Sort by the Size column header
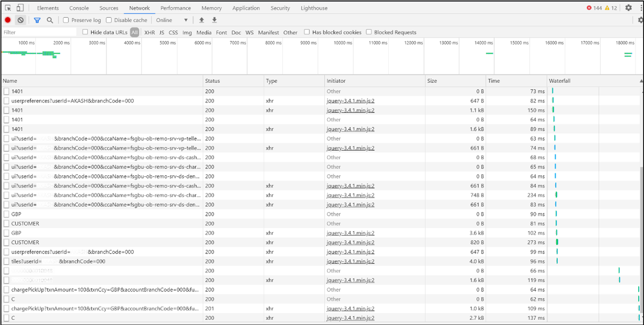 pos(456,81)
